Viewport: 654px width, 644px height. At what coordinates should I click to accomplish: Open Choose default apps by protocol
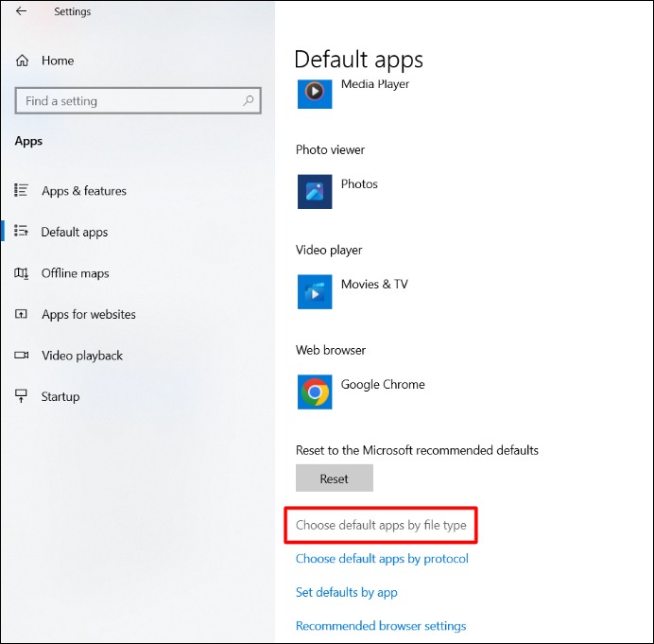pos(382,559)
